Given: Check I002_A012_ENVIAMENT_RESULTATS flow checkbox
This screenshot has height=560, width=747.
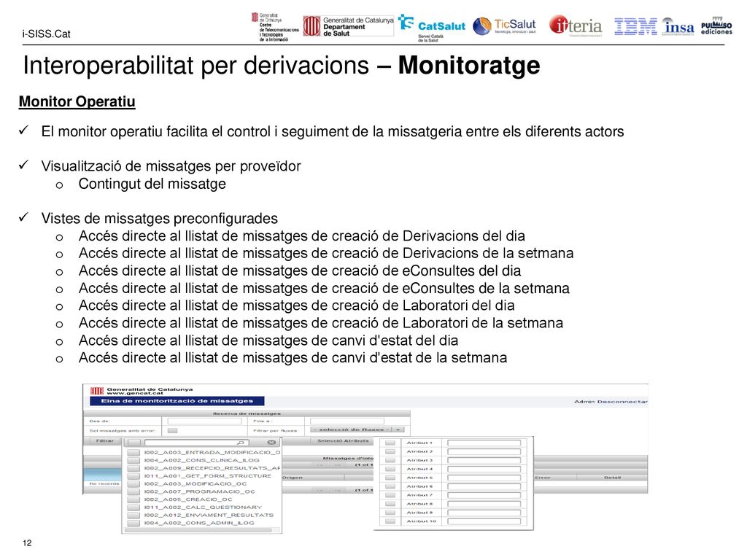Looking at the screenshot, I should pyautogui.click(x=133, y=516).
